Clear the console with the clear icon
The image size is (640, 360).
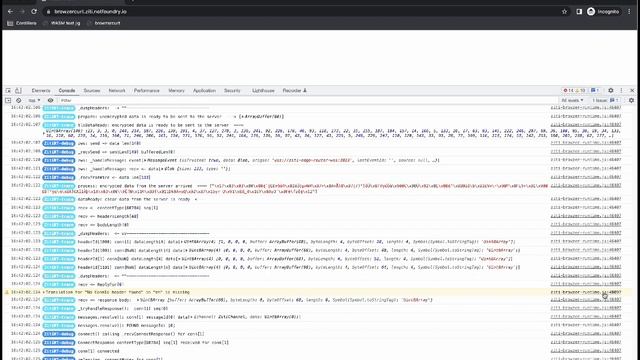(x=18, y=100)
